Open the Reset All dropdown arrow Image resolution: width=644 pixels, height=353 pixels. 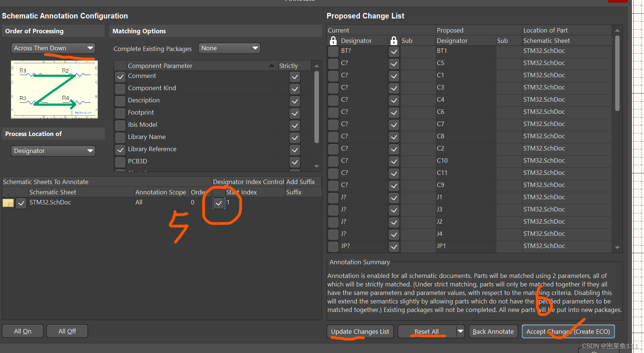point(461,331)
